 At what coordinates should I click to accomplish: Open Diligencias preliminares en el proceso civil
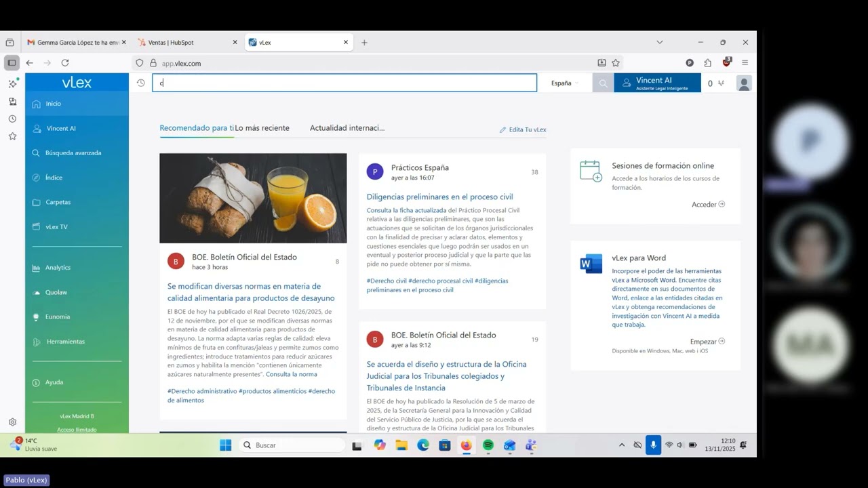439,197
